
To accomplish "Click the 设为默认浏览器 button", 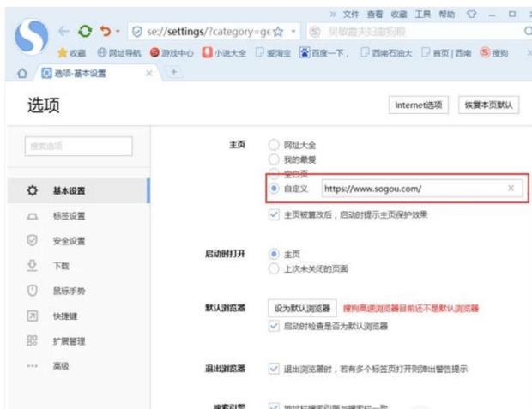I will pyautogui.click(x=302, y=308).
